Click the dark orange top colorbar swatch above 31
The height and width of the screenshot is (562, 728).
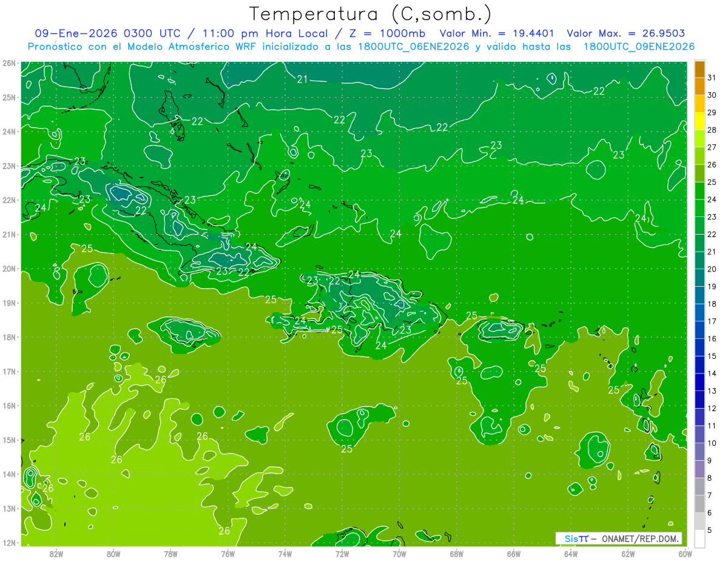(x=699, y=69)
